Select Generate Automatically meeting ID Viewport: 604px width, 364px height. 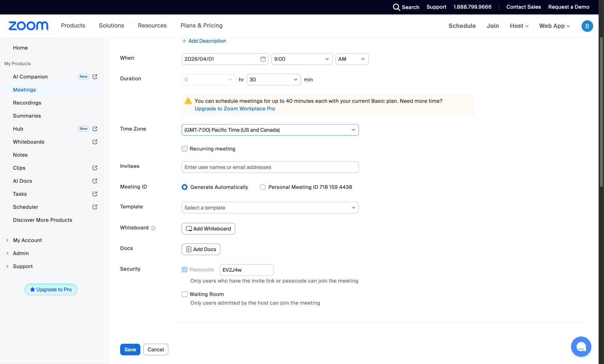tap(185, 187)
